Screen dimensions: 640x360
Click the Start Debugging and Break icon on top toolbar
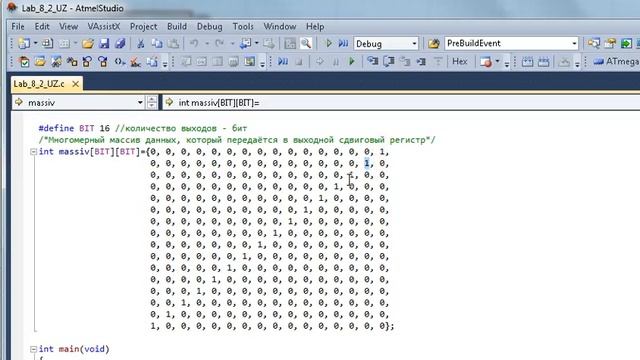[343, 43]
